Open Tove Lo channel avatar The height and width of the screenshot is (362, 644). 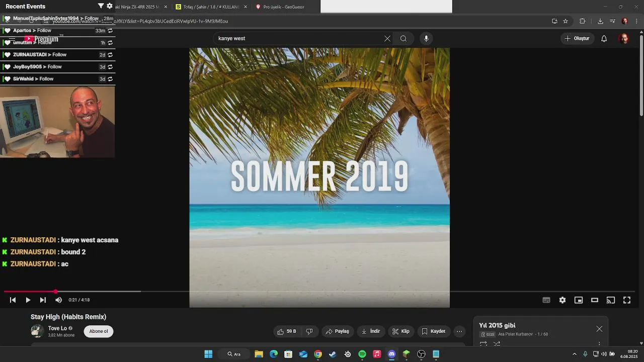pyautogui.click(x=37, y=331)
